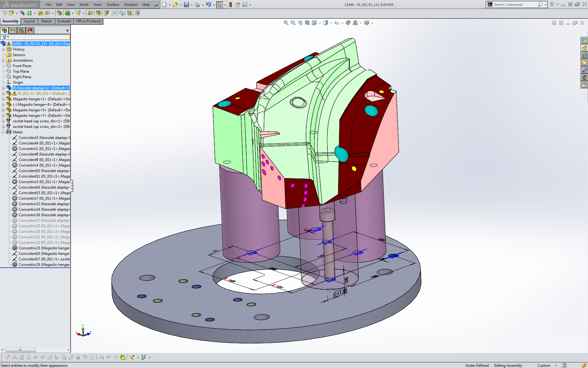Open the File menu
This screenshot has height=368, width=588.
48,5
